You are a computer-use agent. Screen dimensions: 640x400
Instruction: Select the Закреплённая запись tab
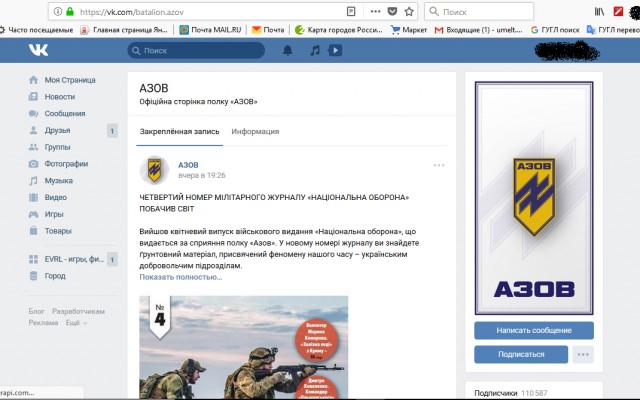pos(180,131)
